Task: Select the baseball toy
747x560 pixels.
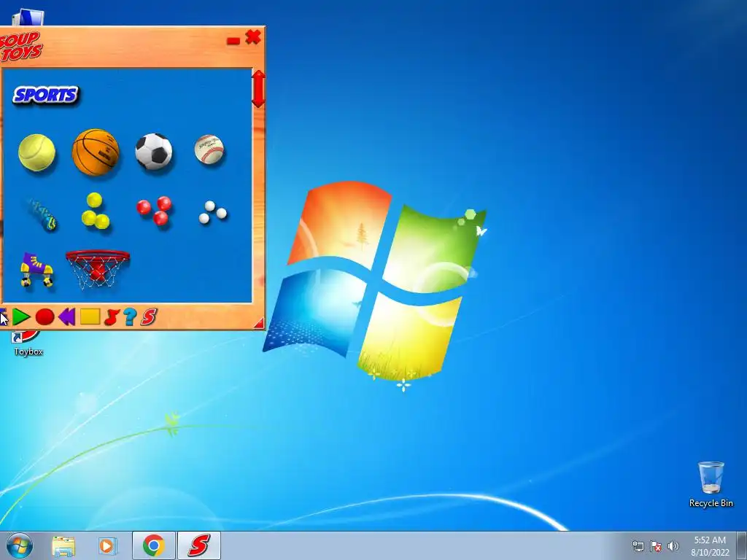Action: click(x=209, y=149)
